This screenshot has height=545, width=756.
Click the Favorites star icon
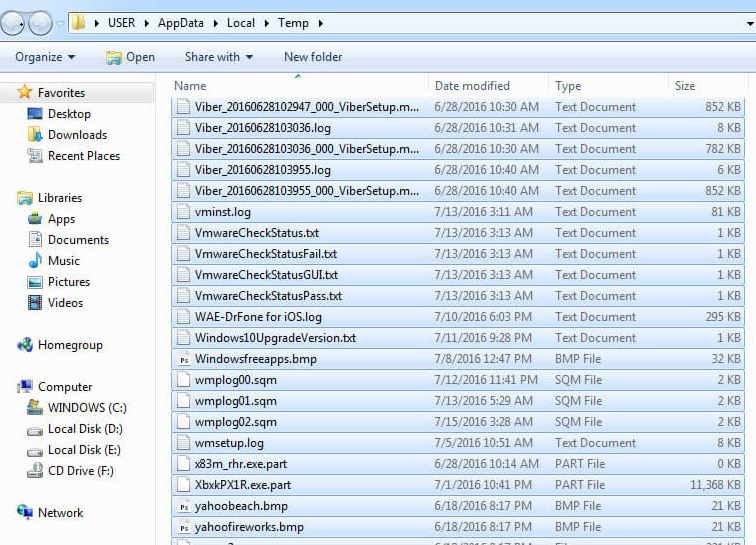coord(25,93)
